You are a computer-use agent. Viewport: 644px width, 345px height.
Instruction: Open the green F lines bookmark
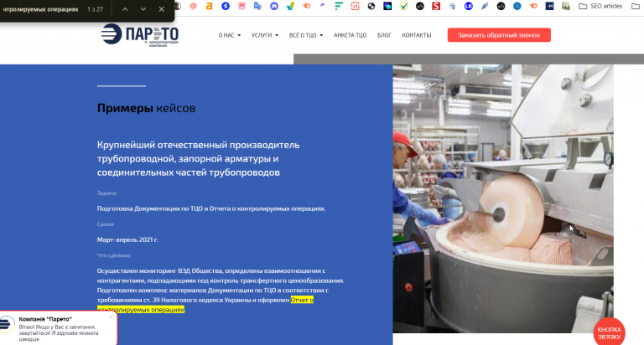tap(339, 6)
